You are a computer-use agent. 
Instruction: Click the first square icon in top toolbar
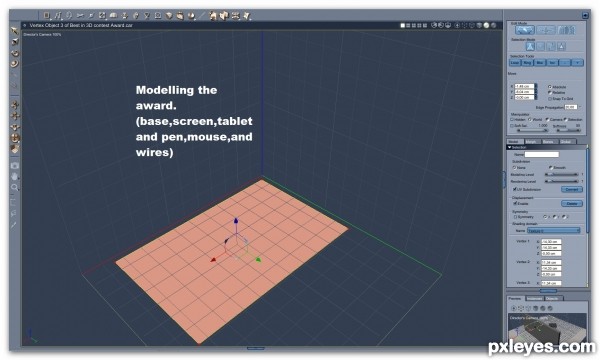tap(46, 15)
